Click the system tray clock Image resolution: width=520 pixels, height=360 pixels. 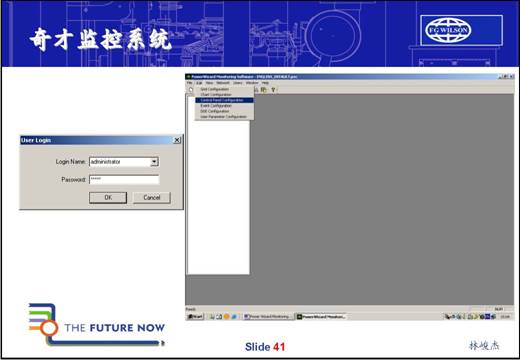(x=505, y=316)
